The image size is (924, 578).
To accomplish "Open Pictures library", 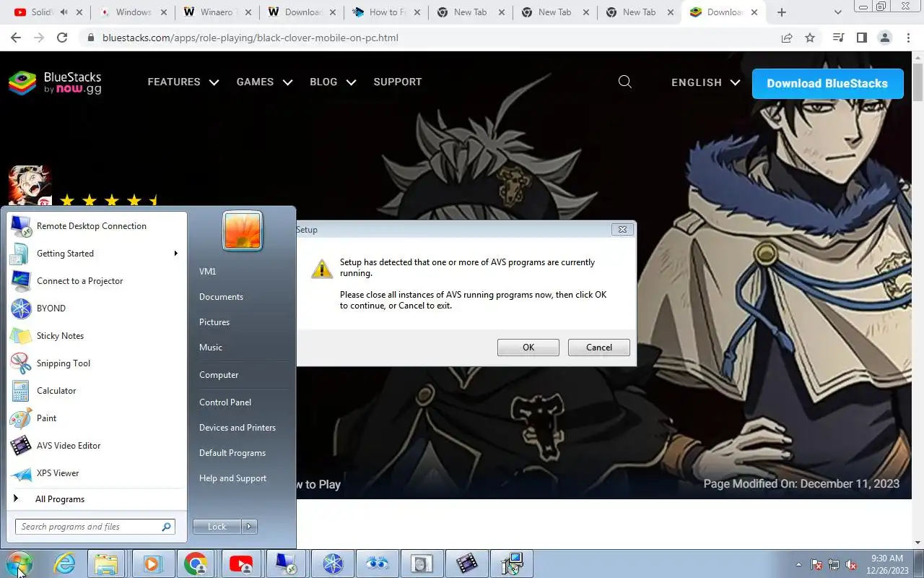I will [214, 322].
